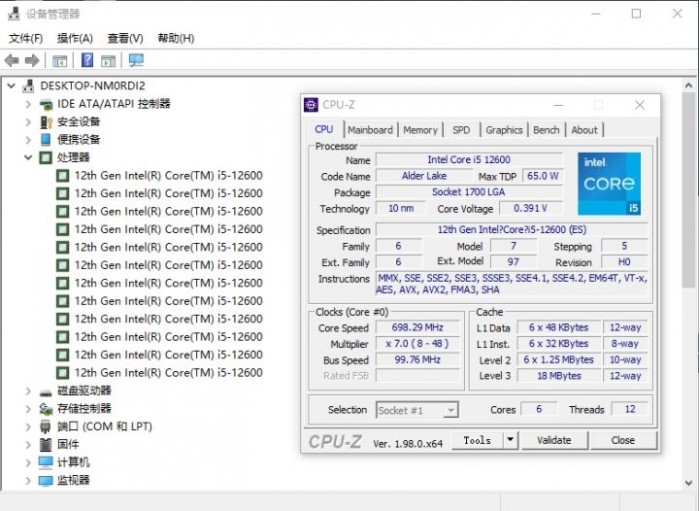700x511 pixels.
Task: Select the first 12th Gen i5-12600 entry
Action: [x=168, y=176]
